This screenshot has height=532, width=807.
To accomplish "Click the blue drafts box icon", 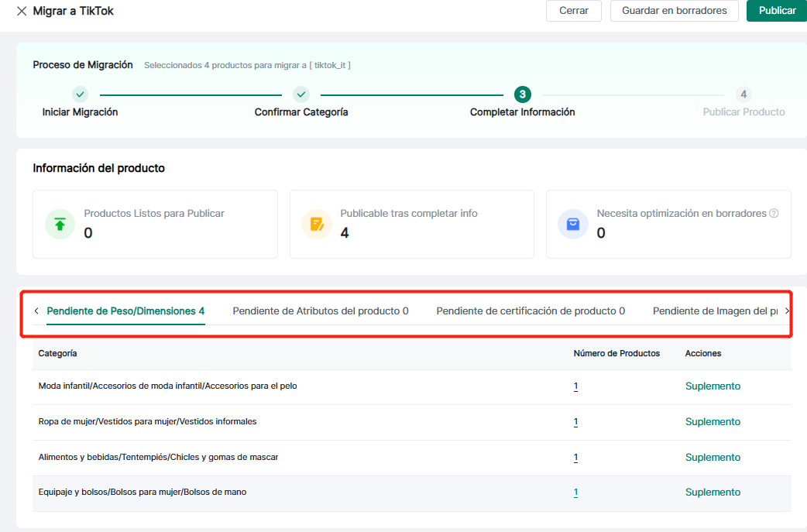I will point(573,224).
